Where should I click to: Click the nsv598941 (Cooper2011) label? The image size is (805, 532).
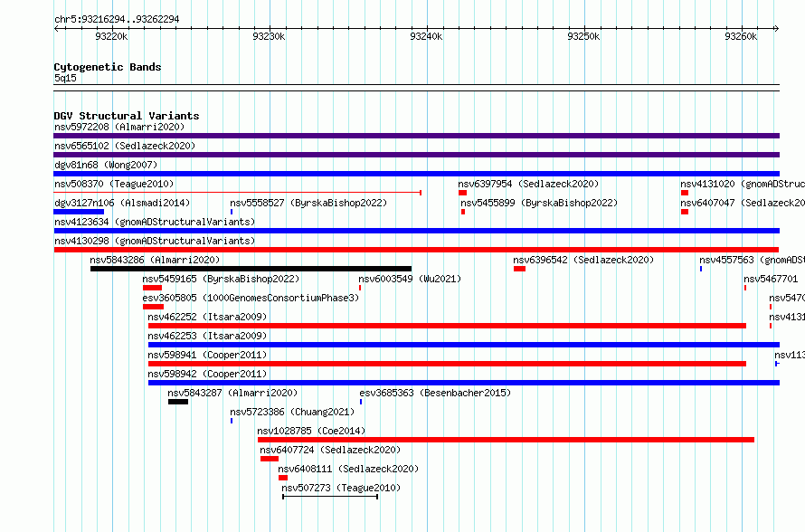[207, 355]
